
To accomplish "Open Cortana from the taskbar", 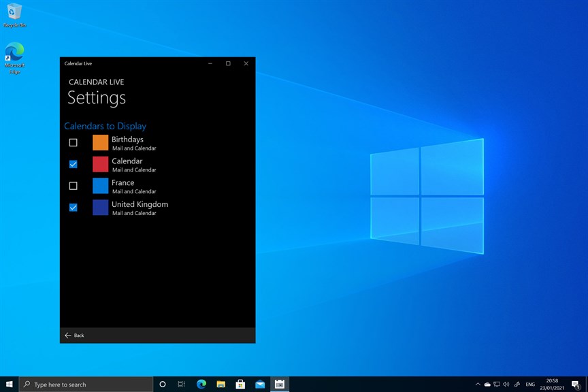I will (162, 384).
